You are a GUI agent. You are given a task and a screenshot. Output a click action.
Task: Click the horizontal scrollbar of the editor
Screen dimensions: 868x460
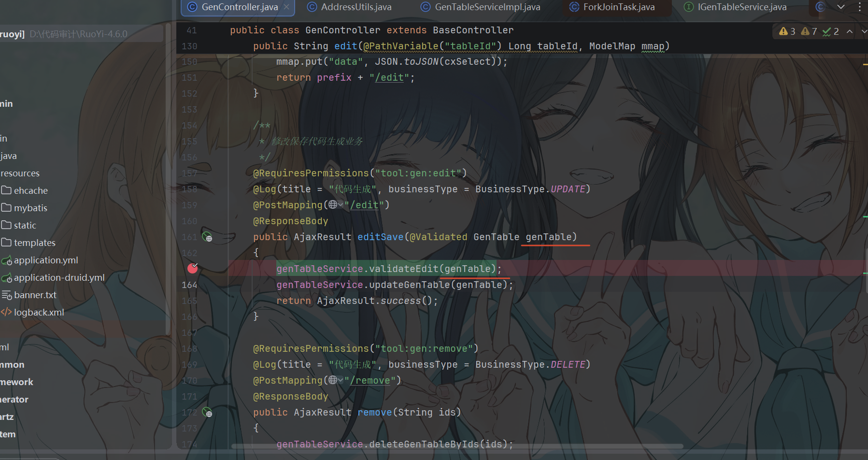(x=457, y=446)
